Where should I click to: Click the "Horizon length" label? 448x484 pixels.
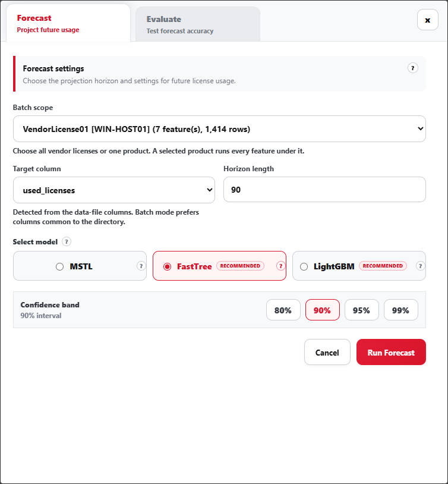click(248, 169)
